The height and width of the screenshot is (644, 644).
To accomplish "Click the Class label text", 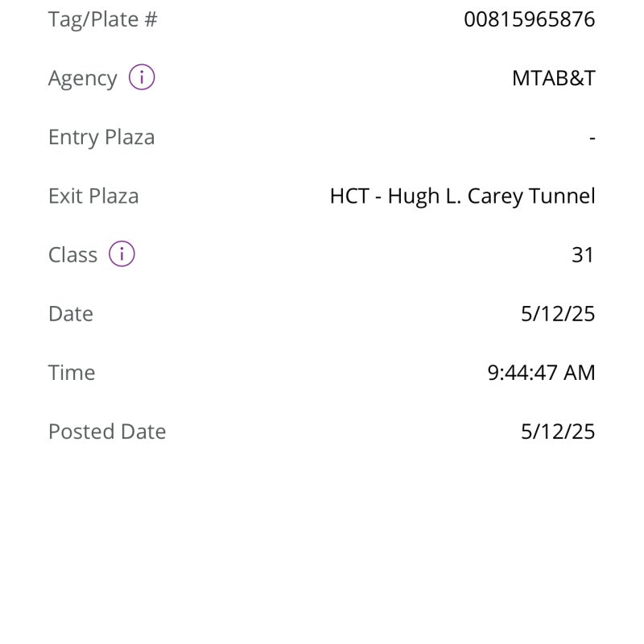I will (72, 254).
